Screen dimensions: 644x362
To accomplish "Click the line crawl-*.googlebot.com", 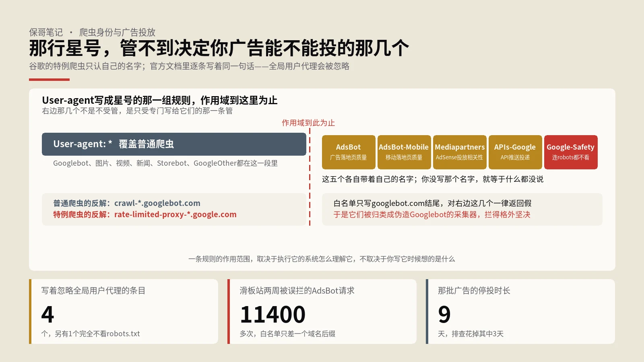I will pos(127,203).
